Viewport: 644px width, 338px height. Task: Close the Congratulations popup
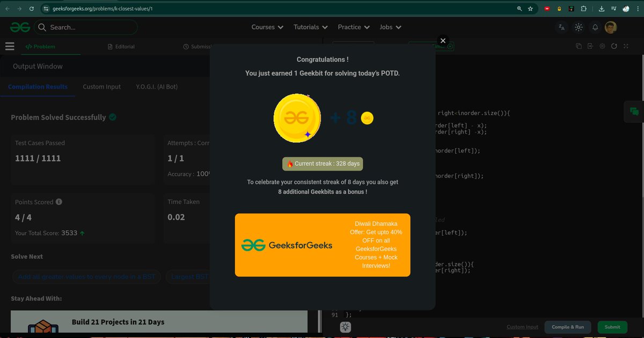(x=443, y=41)
